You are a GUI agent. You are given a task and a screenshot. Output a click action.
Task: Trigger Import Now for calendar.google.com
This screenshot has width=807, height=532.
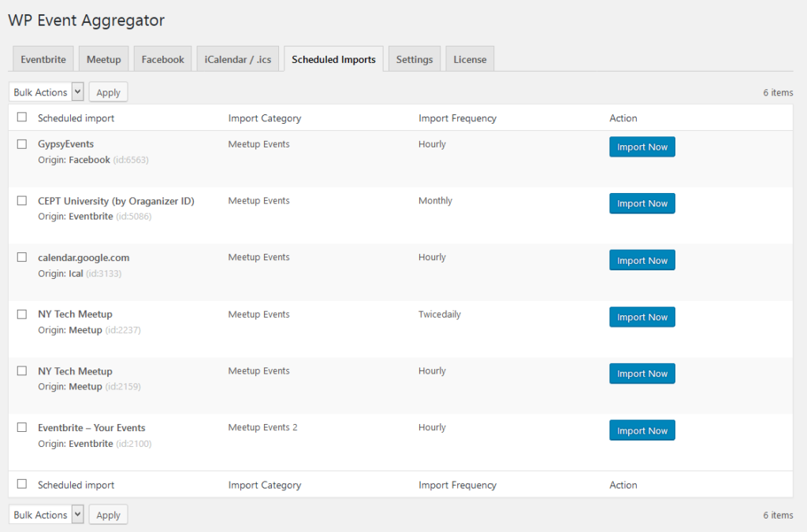pos(642,260)
